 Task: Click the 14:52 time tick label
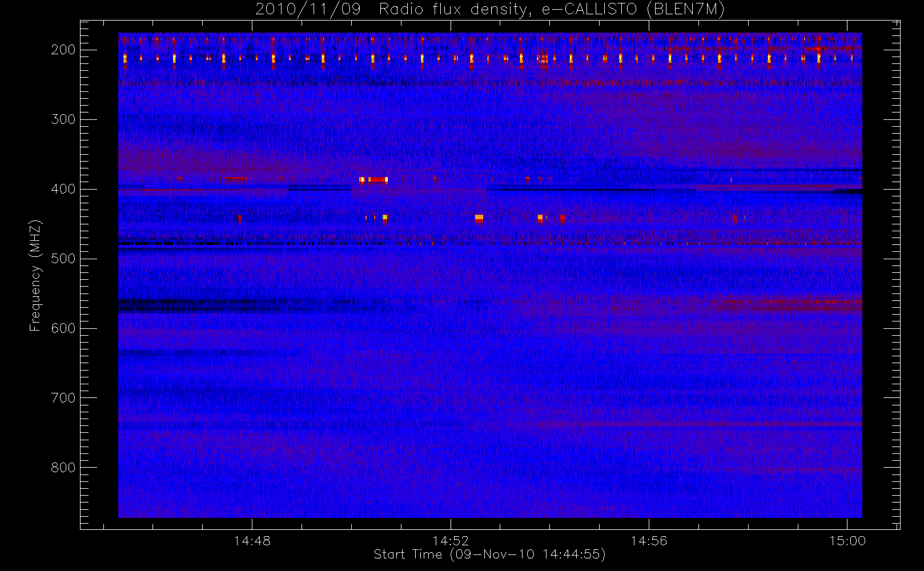(451, 541)
